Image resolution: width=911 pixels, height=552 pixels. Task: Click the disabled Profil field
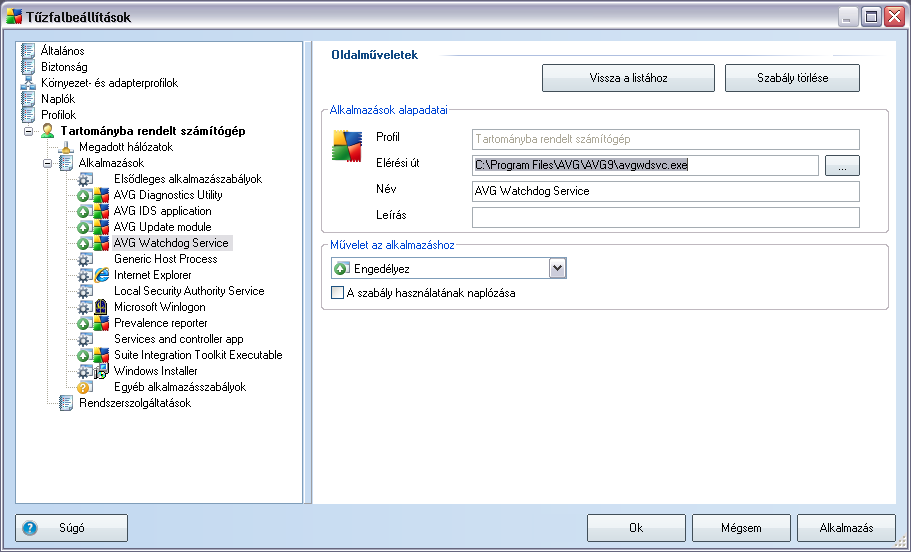665,139
